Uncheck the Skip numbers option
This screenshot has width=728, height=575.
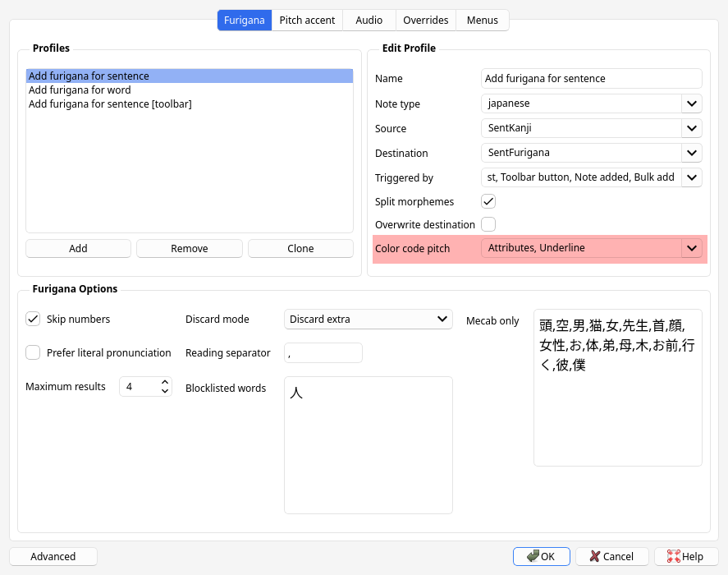pyautogui.click(x=33, y=319)
